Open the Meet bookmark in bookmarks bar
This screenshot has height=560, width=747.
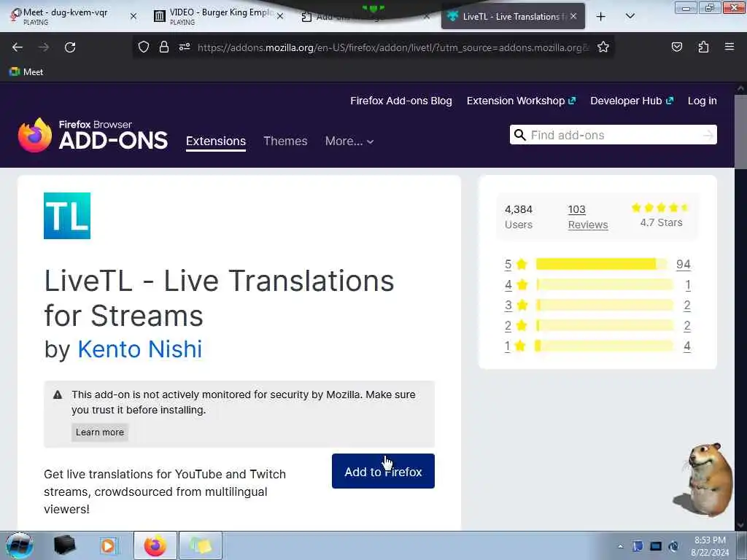(26, 72)
